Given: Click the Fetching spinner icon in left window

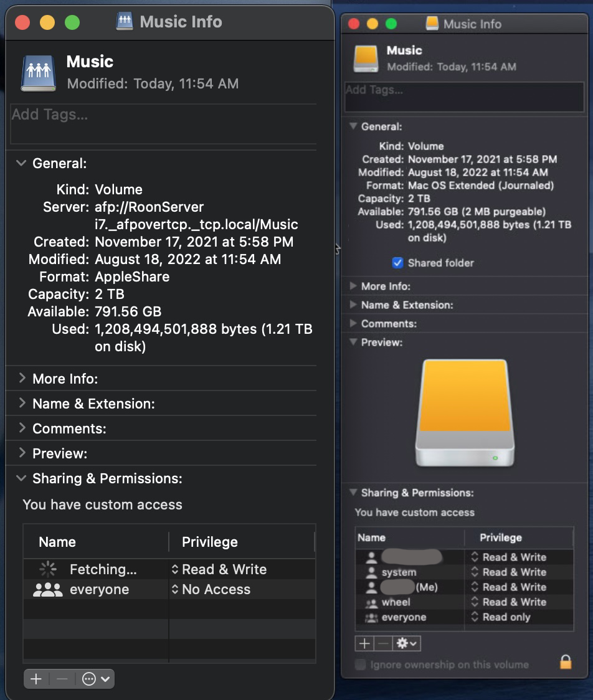Looking at the screenshot, I should [48, 569].
